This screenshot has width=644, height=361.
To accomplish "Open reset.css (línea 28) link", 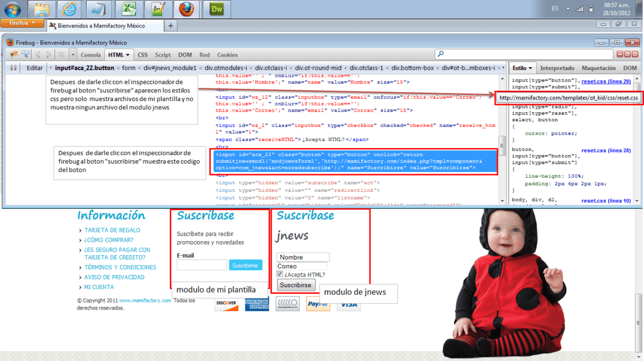I will (x=606, y=150).
